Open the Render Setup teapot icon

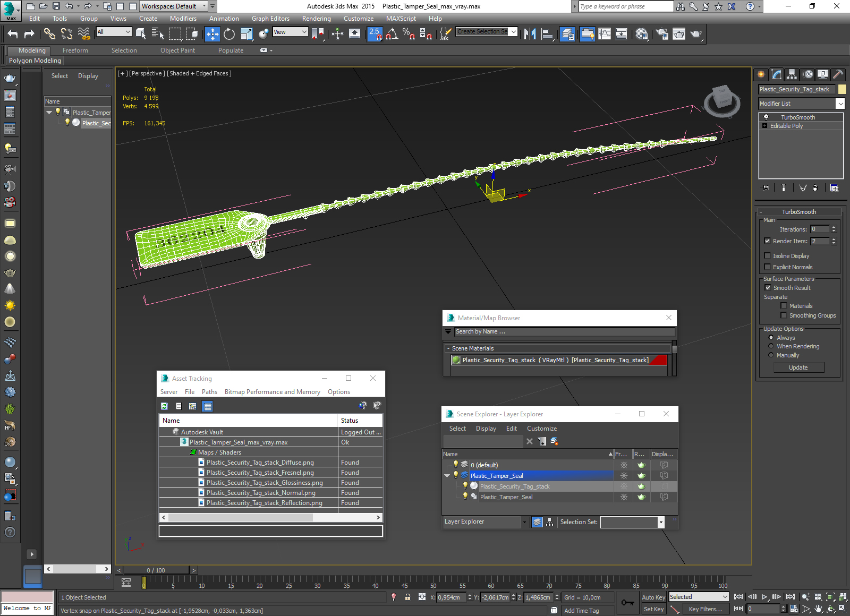pyautogui.click(x=662, y=34)
